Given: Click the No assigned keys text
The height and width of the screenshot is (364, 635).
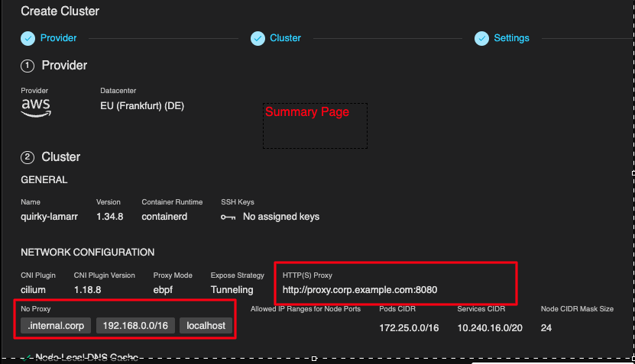Looking at the screenshot, I should tap(281, 217).
